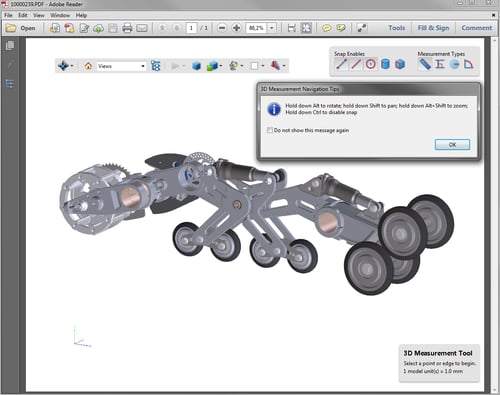Open the Page Thumbnails side panel
Viewport: 500px width, 395px height.
pyautogui.click(x=10, y=45)
